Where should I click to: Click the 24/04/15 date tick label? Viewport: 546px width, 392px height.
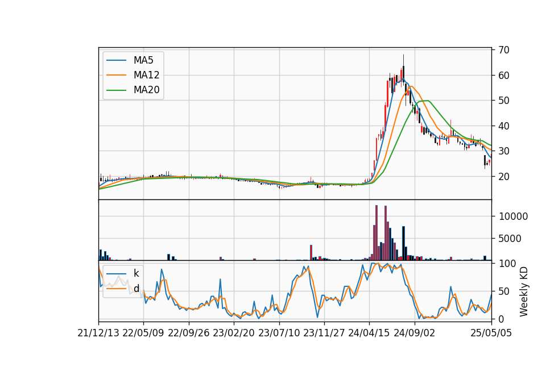369,333
